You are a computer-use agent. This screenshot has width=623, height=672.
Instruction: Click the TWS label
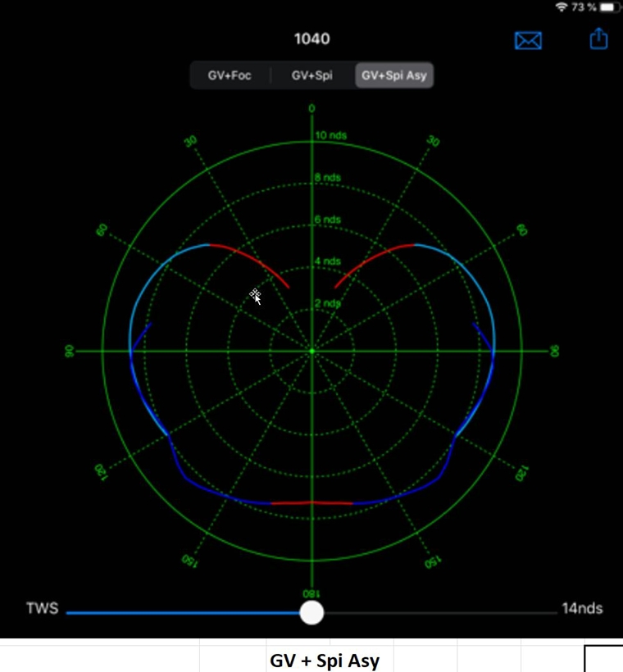[x=42, y=608]
